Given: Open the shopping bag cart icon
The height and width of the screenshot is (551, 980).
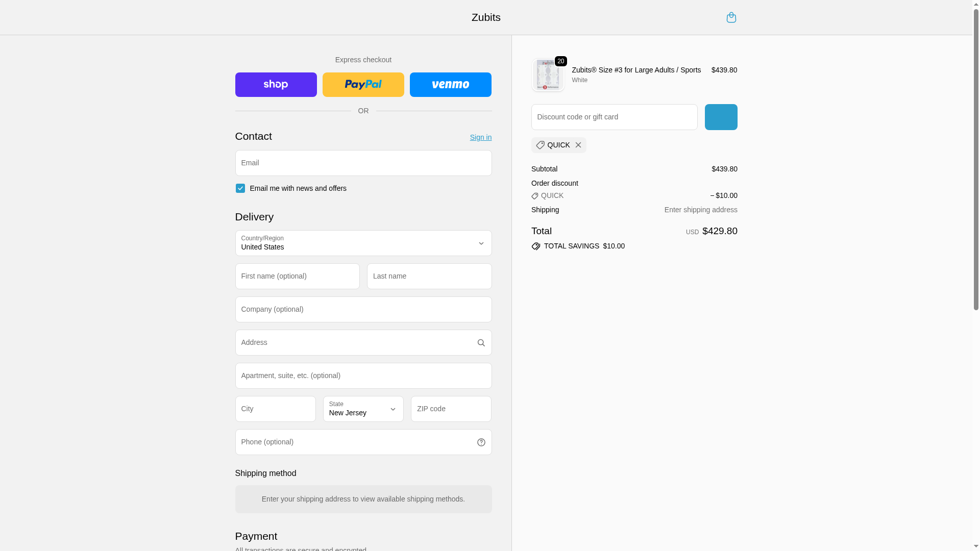Looking at the screenshot, I should [x=731, y=17].
